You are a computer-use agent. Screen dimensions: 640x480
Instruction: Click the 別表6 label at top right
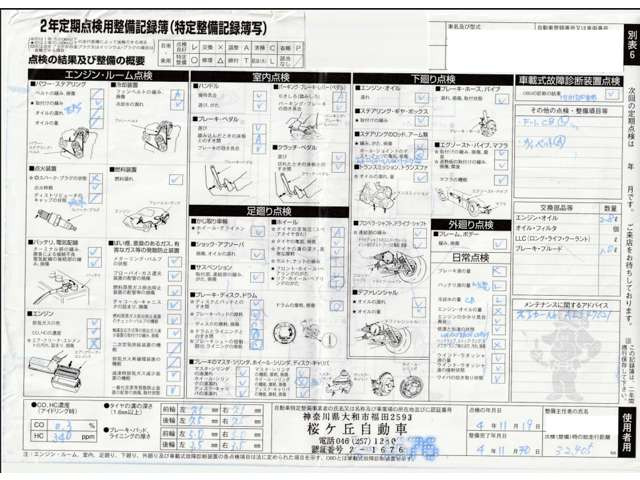(625, 47)
